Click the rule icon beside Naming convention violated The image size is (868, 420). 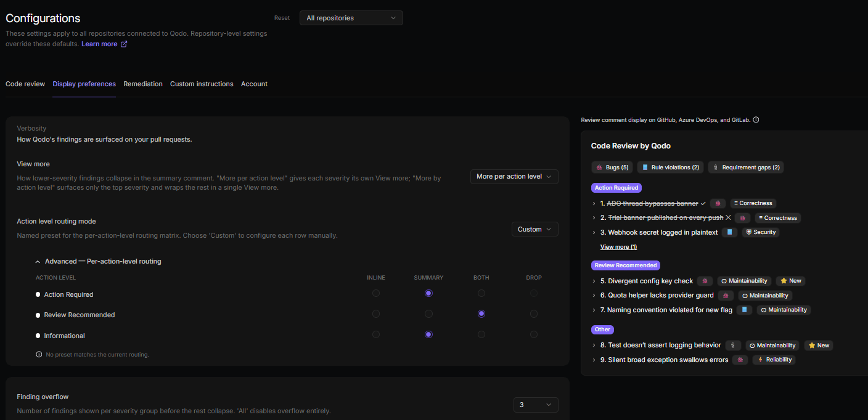(x=745, y=310)
